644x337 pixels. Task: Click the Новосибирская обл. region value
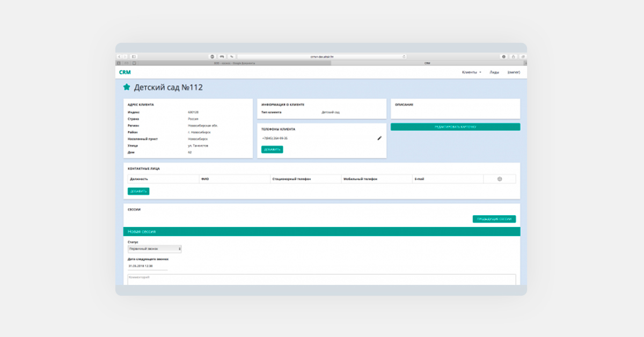[203, 126]
